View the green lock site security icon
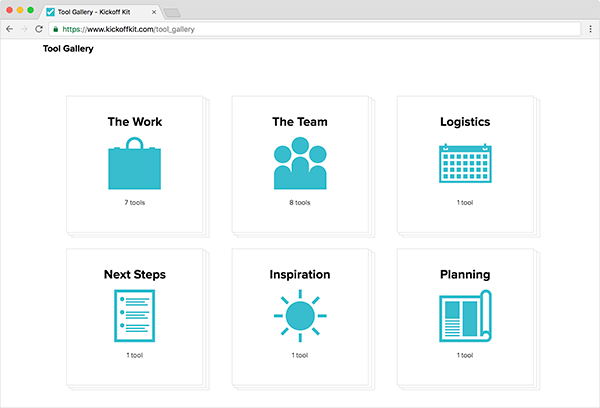Image resolution: width=600 pixels, height=408 pixels. click(56, 29)
